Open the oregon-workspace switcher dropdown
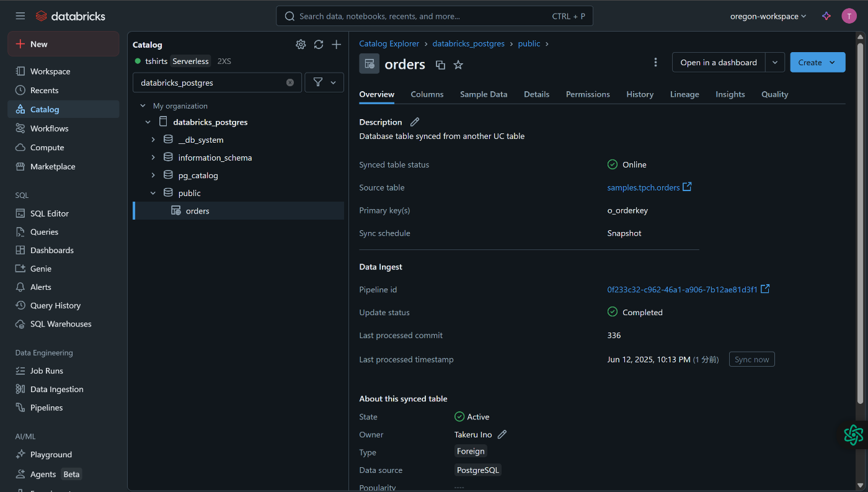This screenshot has height=492, width=868. 768,16
